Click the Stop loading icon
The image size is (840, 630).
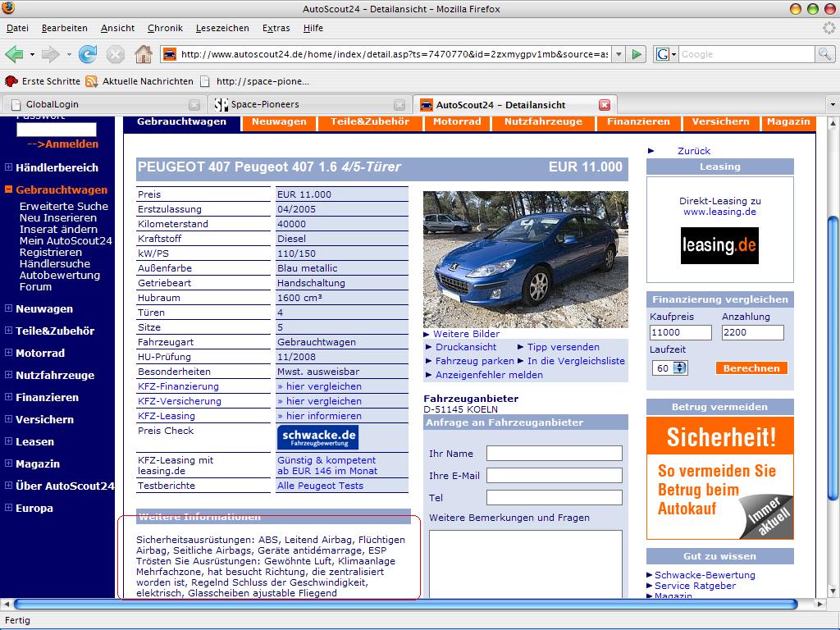115,54
